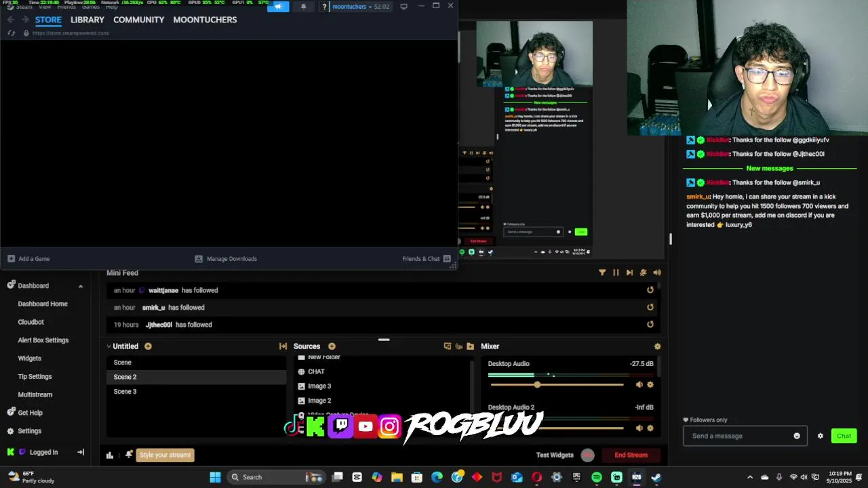Open Get Help

click(25, 412)
